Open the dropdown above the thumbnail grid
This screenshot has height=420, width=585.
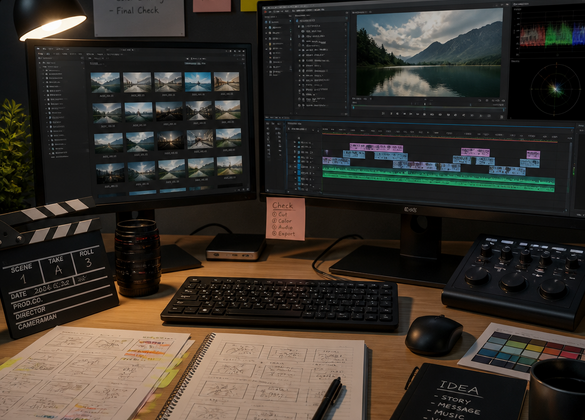[97, 64]
